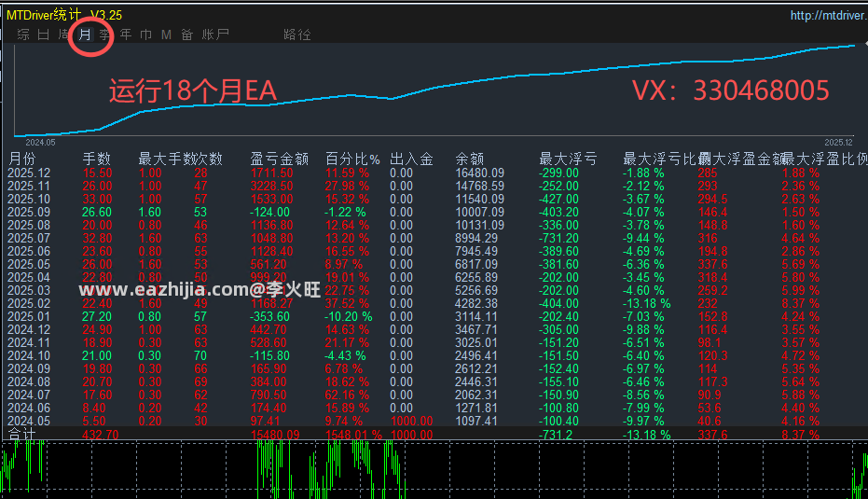Select the 2024.07 month row label
The image size is (868, 499).
29,395
